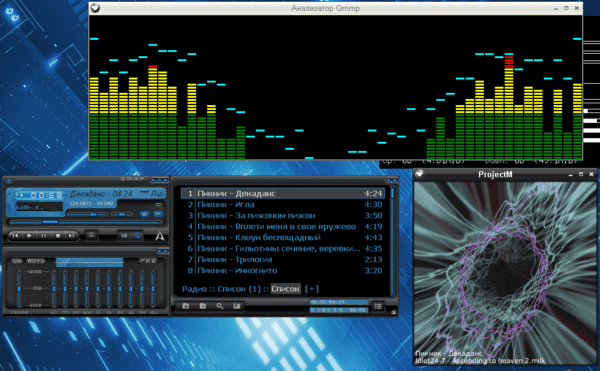600x371 pixels.
Task: Click the add-file icon below the playlist
Action: click(x=186, y=306)
